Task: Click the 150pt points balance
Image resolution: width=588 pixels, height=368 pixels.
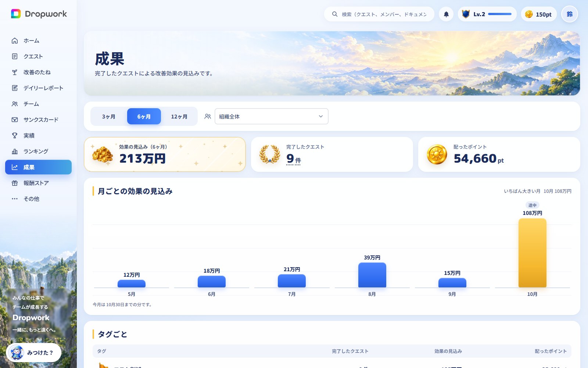Action: [539, 14]
